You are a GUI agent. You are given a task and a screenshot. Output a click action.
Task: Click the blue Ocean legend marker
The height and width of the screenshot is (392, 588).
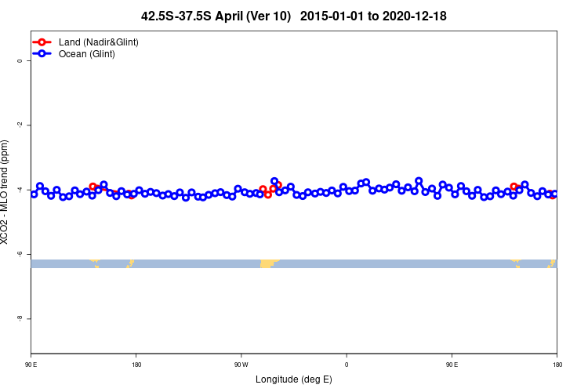(x=42, y=53)
